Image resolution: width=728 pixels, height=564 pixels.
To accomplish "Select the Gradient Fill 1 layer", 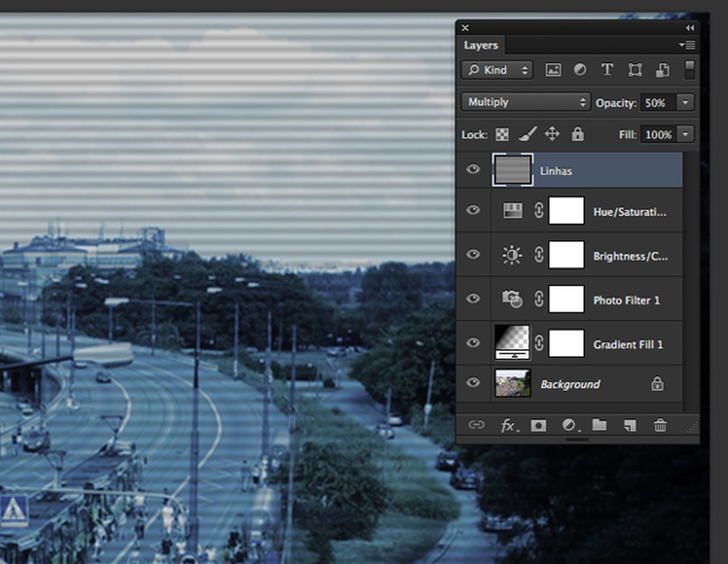I will click(x=627, y=344).
